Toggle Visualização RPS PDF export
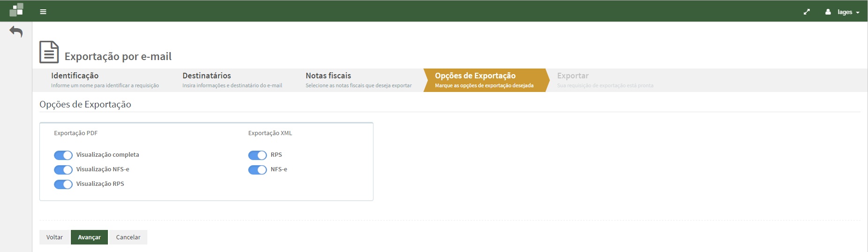The image size is (868, 252). coord(63,184)
